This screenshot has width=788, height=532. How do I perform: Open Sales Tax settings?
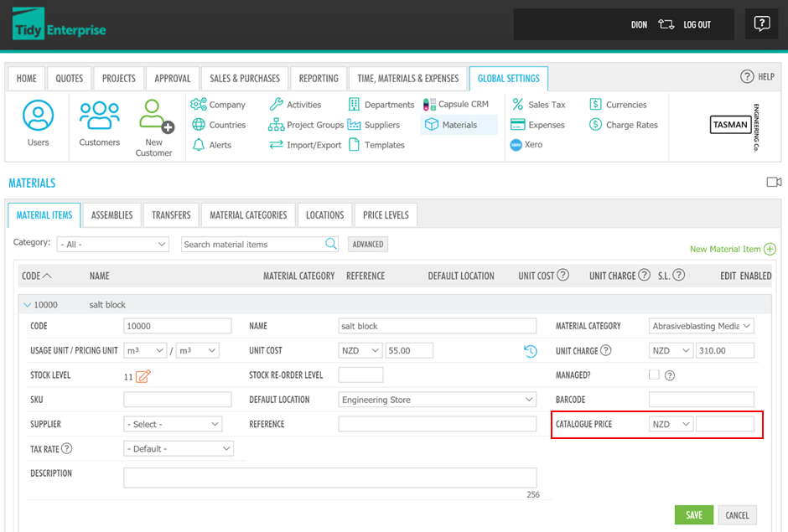538,105
